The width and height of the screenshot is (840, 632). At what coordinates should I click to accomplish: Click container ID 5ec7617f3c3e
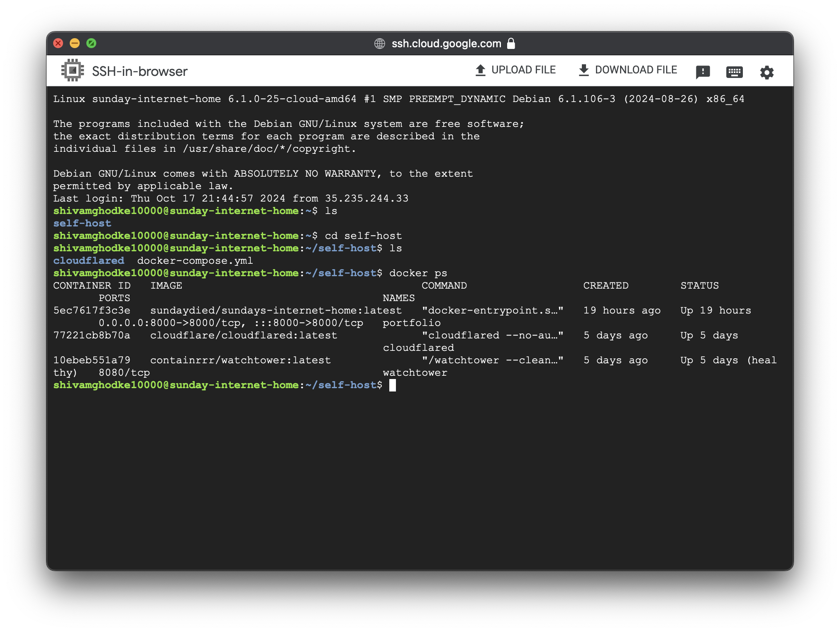(x=92, y=311)
